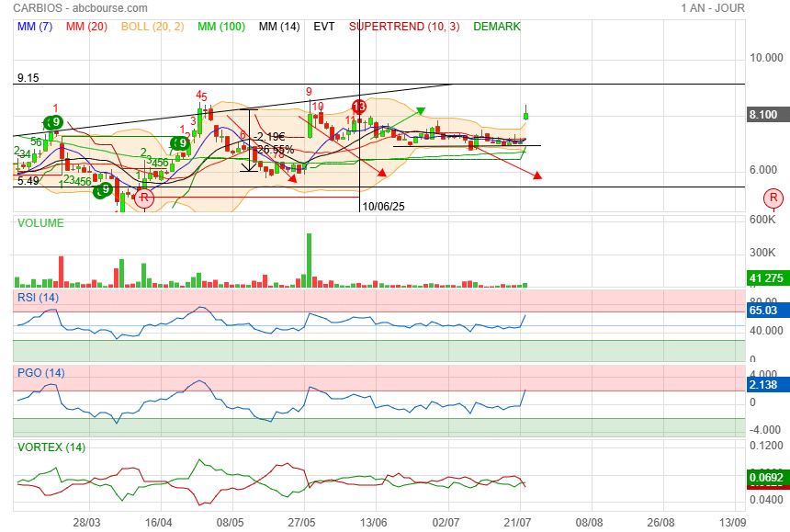The height and width of the screenshot is (532, 790).
Task: Click the 08/05 date on time axis
Action: pos(231,523)
